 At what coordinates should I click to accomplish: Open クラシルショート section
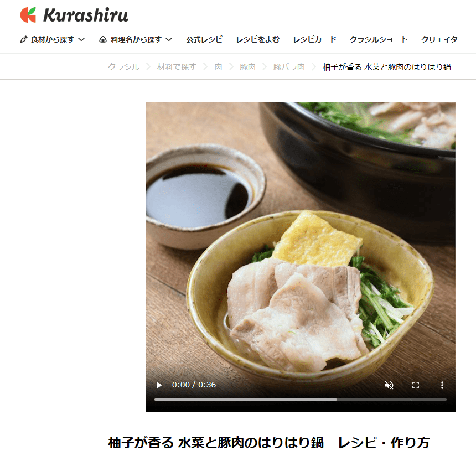pos(379,39)
